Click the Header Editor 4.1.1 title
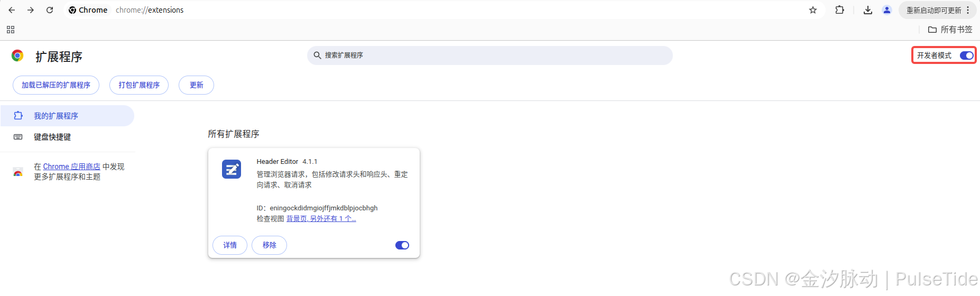 (287, 162)
